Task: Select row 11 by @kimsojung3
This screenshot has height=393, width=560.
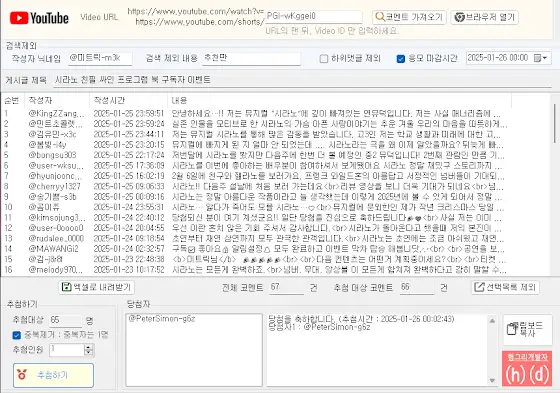Action: pyautogui.click(x=255, y=217)
